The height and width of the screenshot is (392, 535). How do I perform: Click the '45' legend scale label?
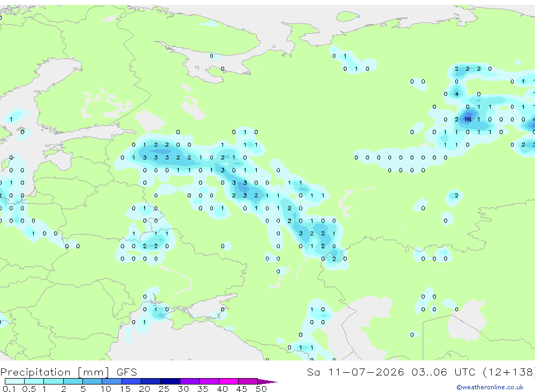tap(242, 389)
